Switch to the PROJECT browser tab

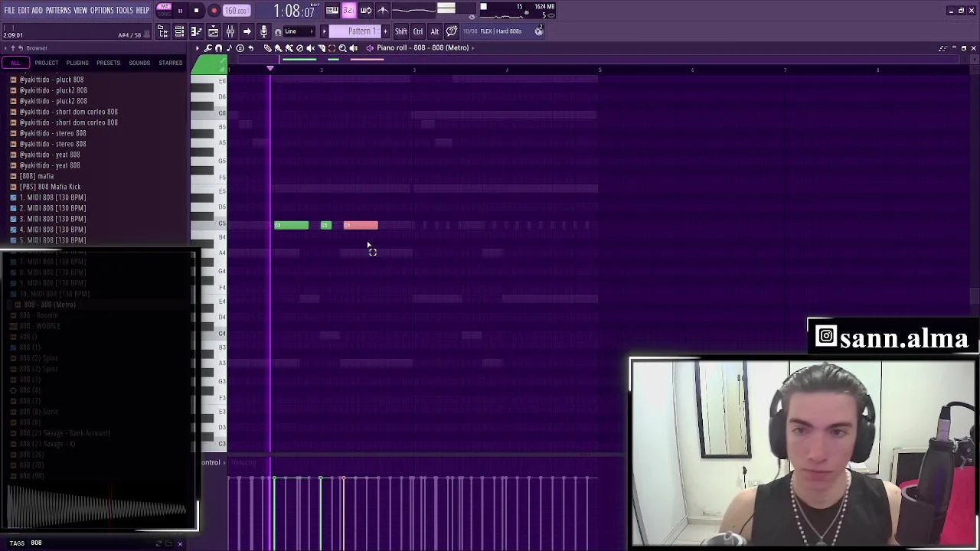46,63
